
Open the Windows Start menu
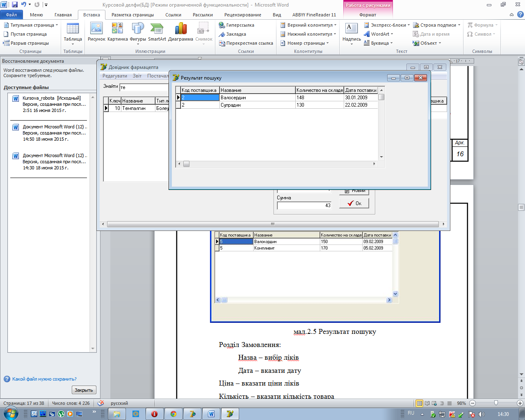10,413
